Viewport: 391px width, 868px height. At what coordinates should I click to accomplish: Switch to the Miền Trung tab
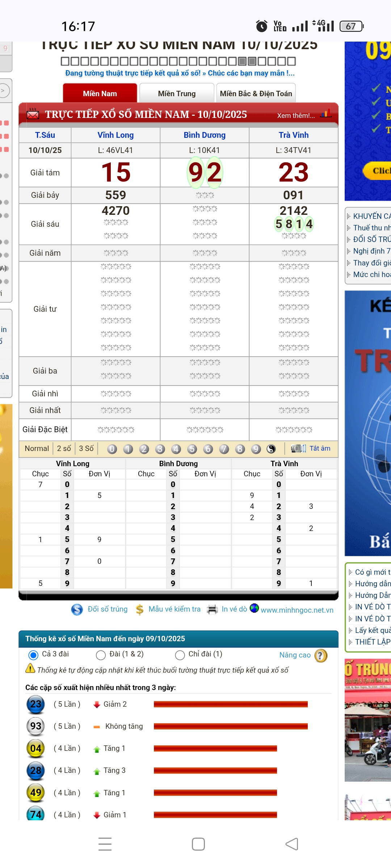(x=177, y=94)
